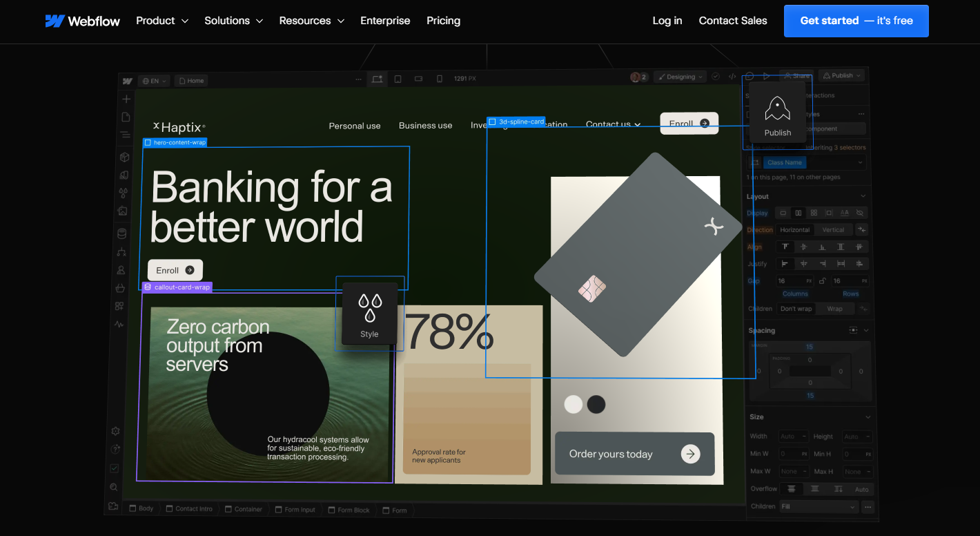Click Enroll button under Banking headline
The image size is (980, 536).
pos(175,270)
